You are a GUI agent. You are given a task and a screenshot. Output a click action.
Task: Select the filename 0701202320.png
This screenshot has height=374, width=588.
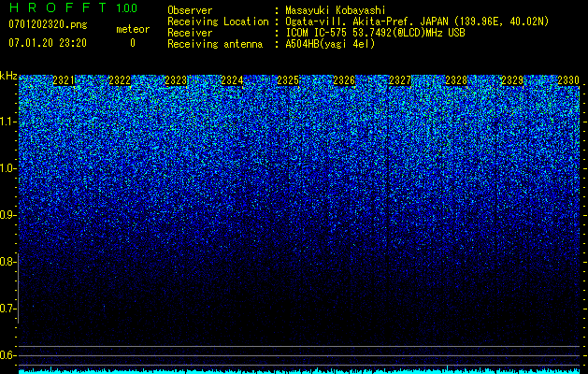click(x=48, y=24)
